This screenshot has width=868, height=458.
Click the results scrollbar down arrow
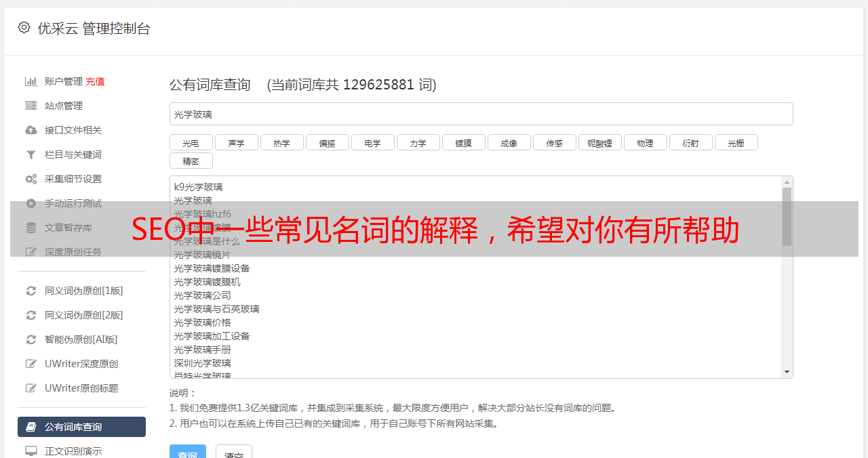[x=787, y=372]
